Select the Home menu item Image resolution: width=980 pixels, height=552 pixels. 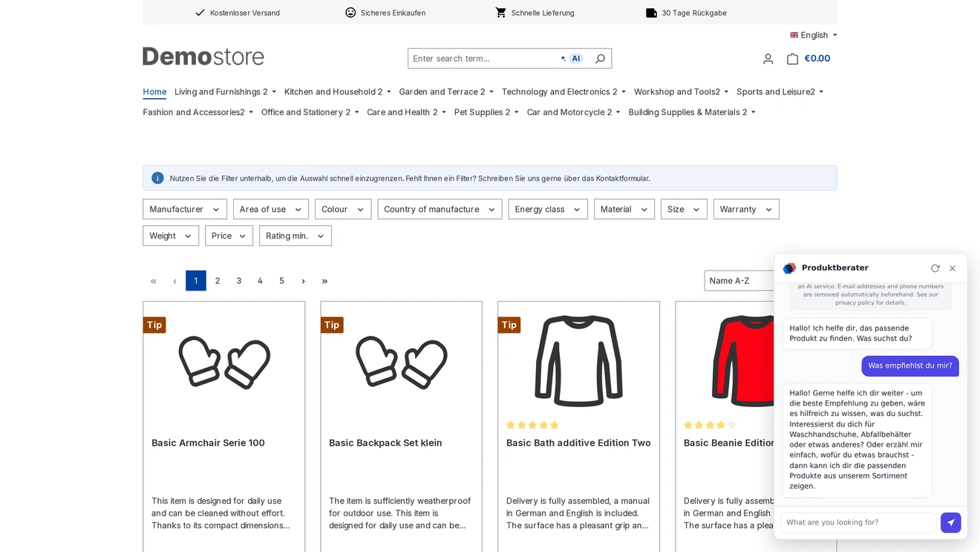pyautogui.click(x=154, y=92)
